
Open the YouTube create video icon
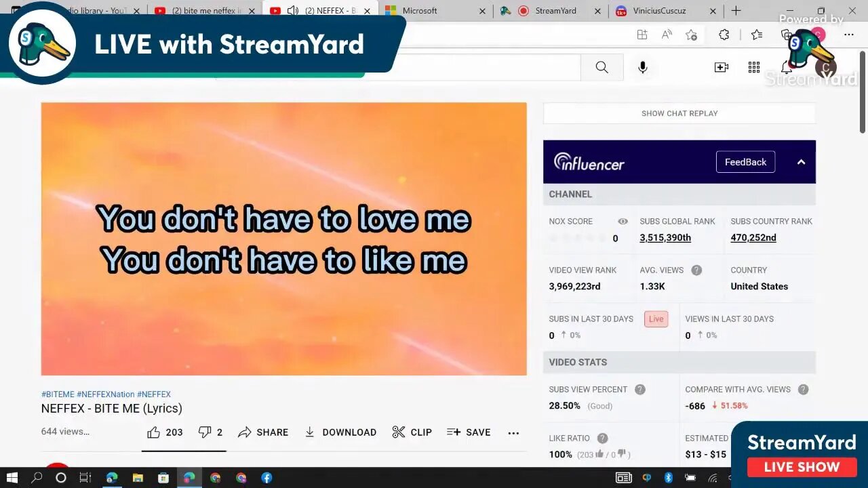point(722,67)
